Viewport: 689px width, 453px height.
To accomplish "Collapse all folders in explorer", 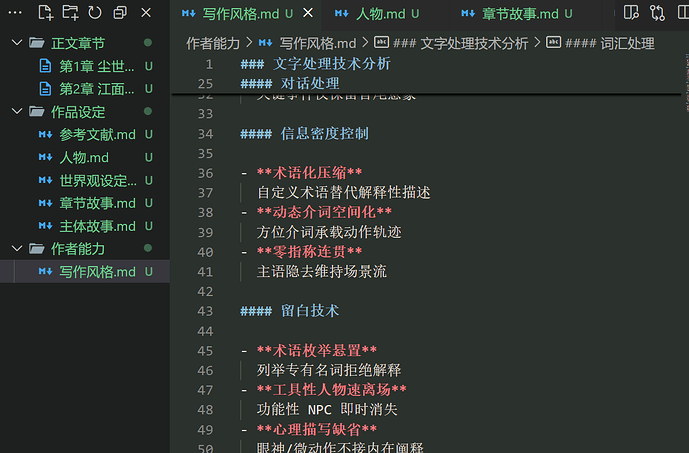I will 120,13.
